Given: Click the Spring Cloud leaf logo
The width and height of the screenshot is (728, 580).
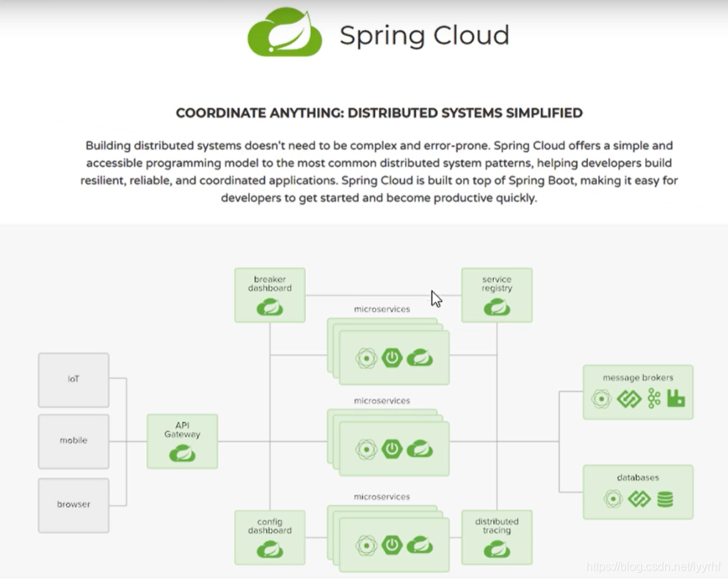Looking at the screenshot, I should [x=285, y=32].
